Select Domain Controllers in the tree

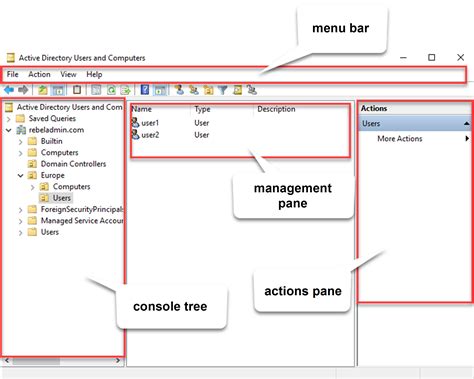tap(73, 164)
